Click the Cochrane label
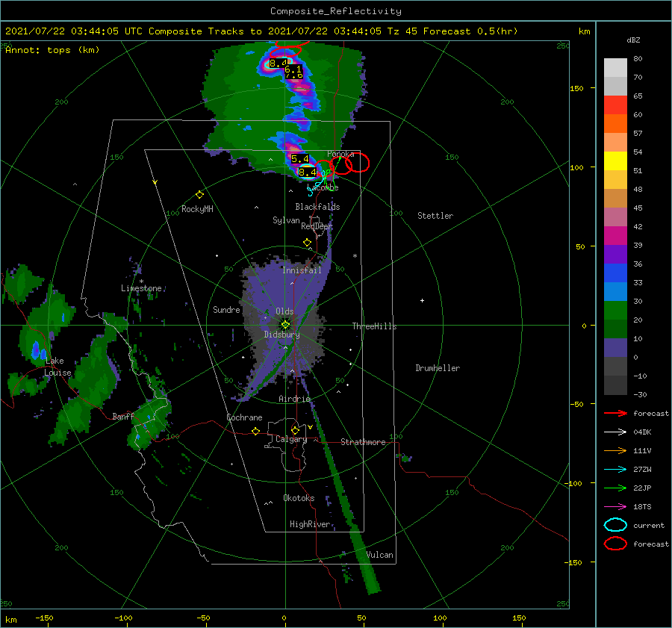Image resolution: width=672 pixels, height=628 pixels. [244, 417]
